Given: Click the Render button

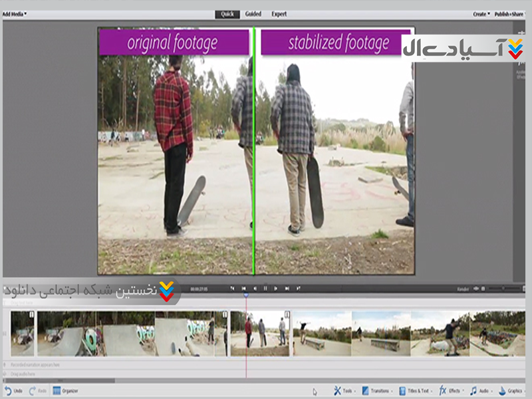Looking at the screenshot, I should (464, 289).
